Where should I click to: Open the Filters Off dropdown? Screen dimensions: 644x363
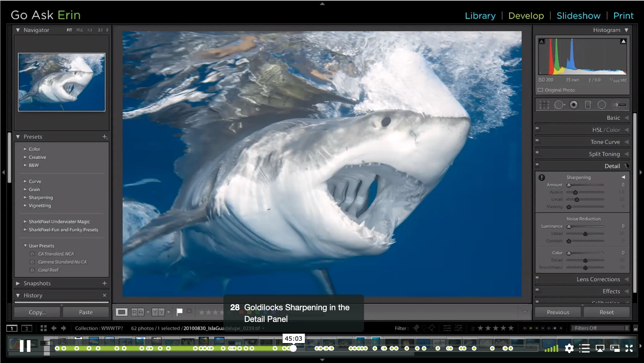[600, 328]
